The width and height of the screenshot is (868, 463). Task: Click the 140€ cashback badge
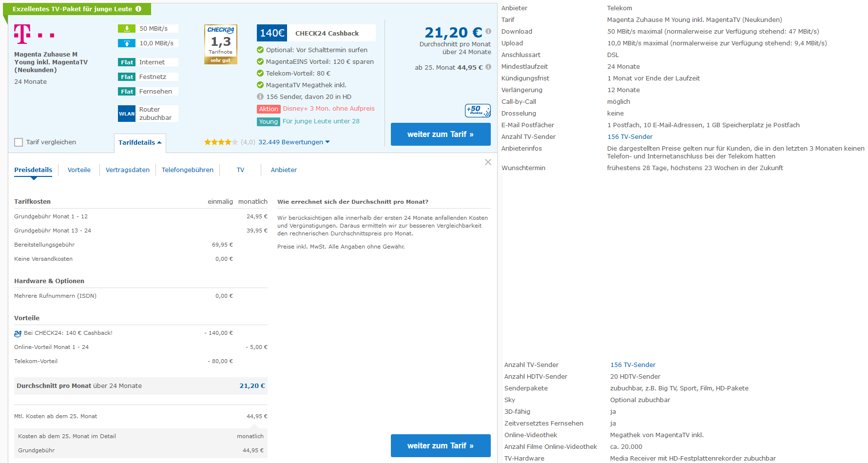coord(272,33)
